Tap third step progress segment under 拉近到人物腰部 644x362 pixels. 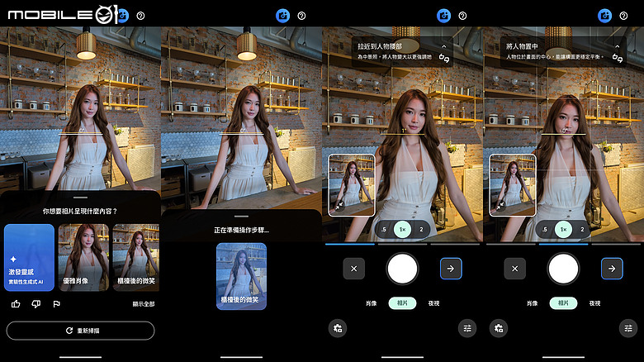click(x=455, y=244)
